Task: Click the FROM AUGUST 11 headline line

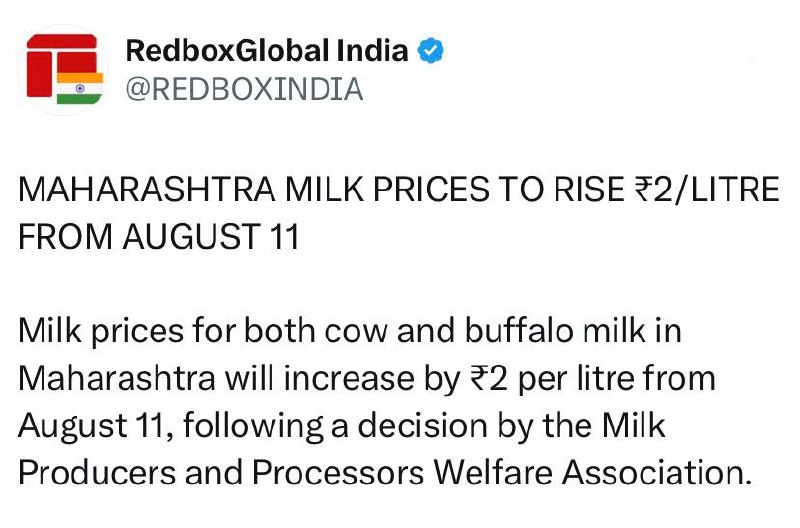Action: (159, 237)
